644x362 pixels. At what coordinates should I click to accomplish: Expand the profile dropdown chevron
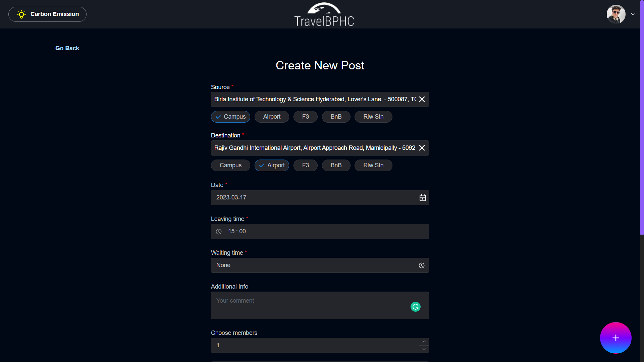(633, 14)
